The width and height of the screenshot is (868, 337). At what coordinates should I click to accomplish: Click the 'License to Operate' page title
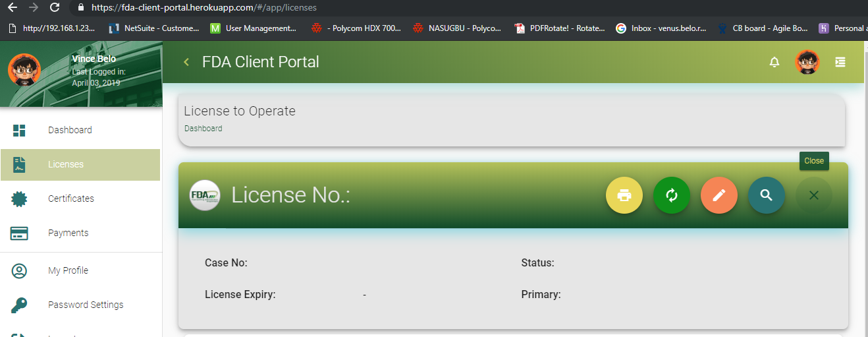(240, 111)
